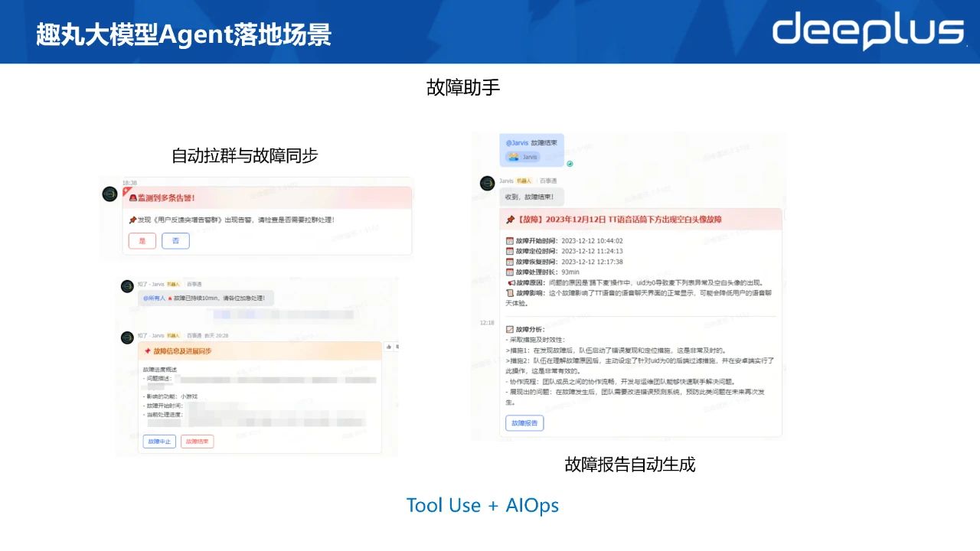The width and height of the screenshot is (980, 551).
Task: Open the 故障报告 button
Action: [524, 422]
